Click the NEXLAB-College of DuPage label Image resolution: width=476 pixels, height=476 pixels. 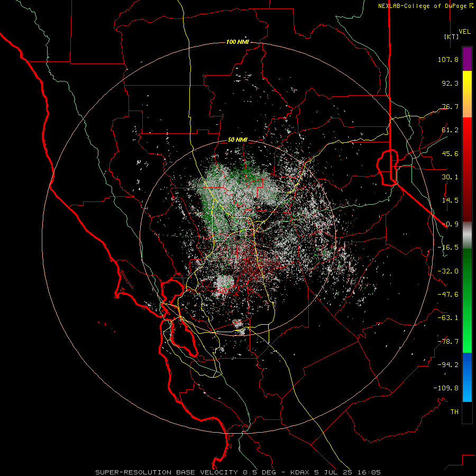click(426, 6)
